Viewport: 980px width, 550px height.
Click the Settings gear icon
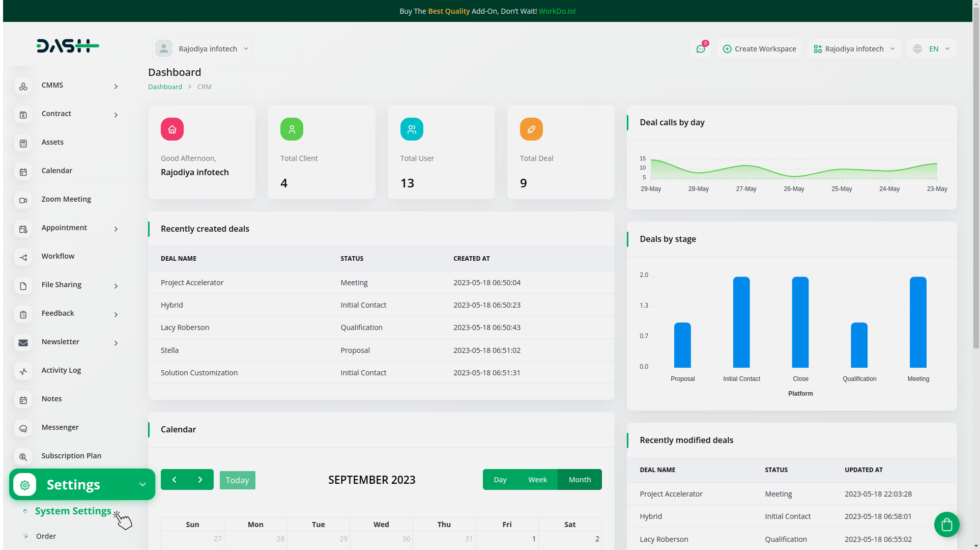25,485
